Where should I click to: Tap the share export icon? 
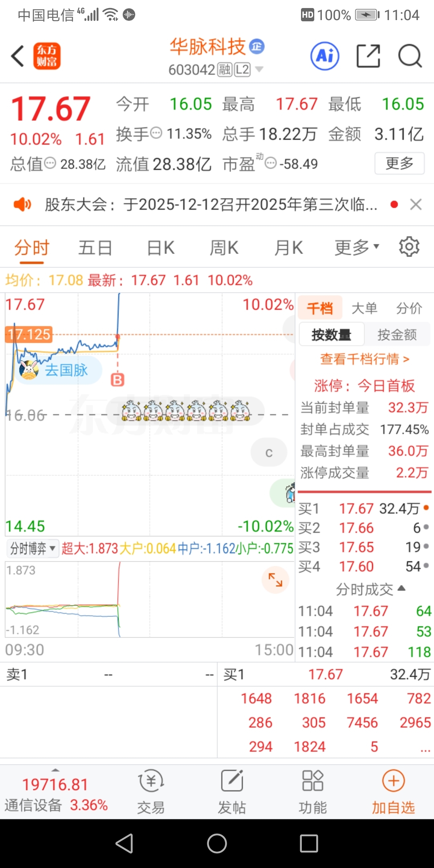click(x=368, y=56)
